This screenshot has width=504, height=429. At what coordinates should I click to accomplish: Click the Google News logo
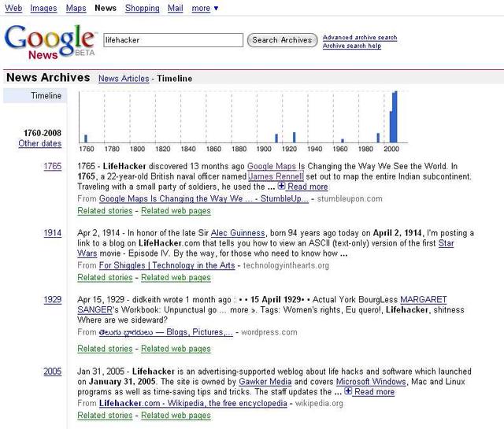50,42
